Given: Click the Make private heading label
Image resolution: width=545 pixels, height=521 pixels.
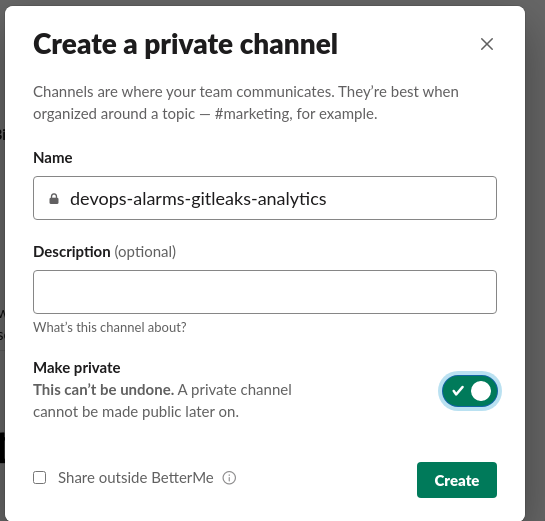Looking at the screenshot, I should [x=77, y=368].
